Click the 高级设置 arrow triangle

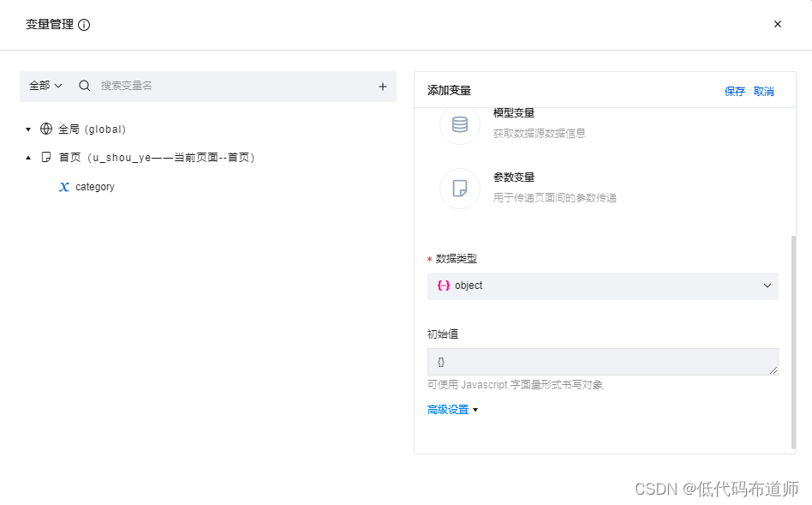pyautogui.click(x=475, y=410)
